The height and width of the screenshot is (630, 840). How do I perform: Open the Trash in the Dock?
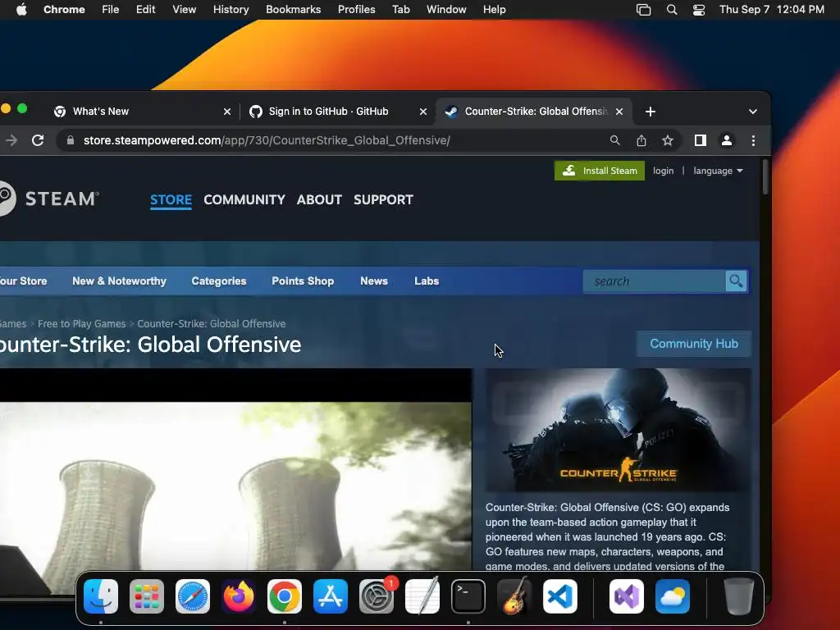(x=739, y=596)
